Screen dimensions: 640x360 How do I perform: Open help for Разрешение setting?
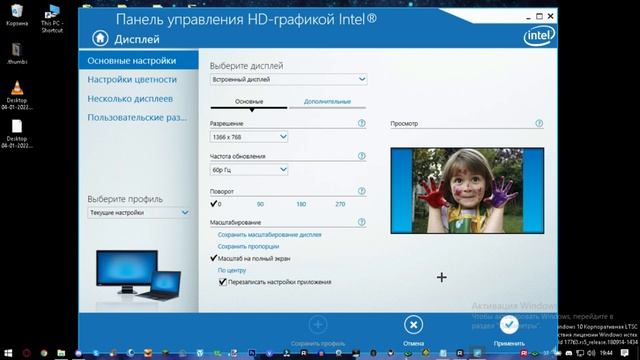pos(362,123)
